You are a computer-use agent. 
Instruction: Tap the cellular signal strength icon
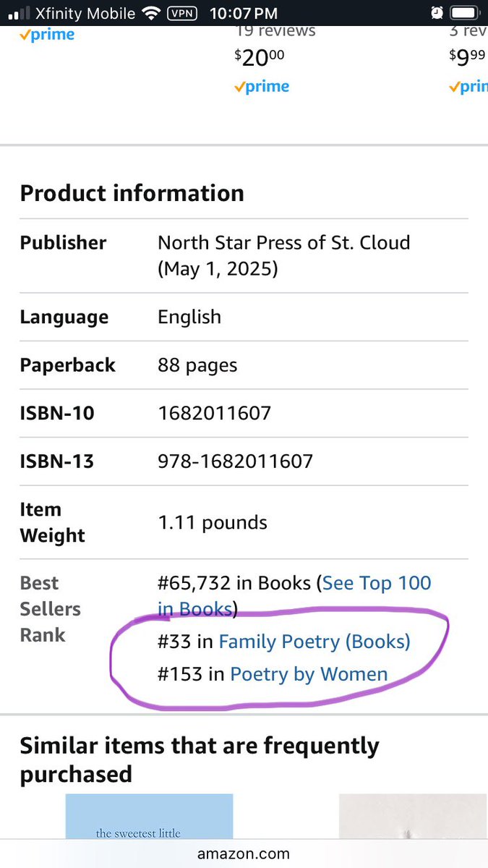pos(19,13)
